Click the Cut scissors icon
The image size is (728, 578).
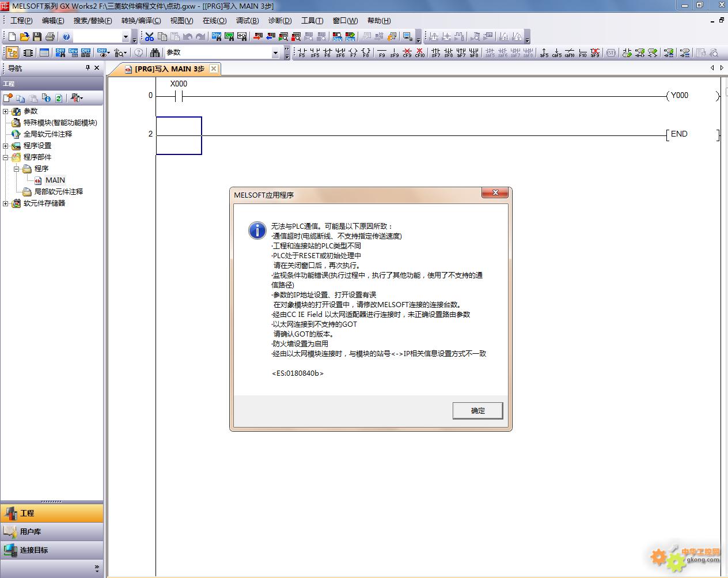pos(149,37)
